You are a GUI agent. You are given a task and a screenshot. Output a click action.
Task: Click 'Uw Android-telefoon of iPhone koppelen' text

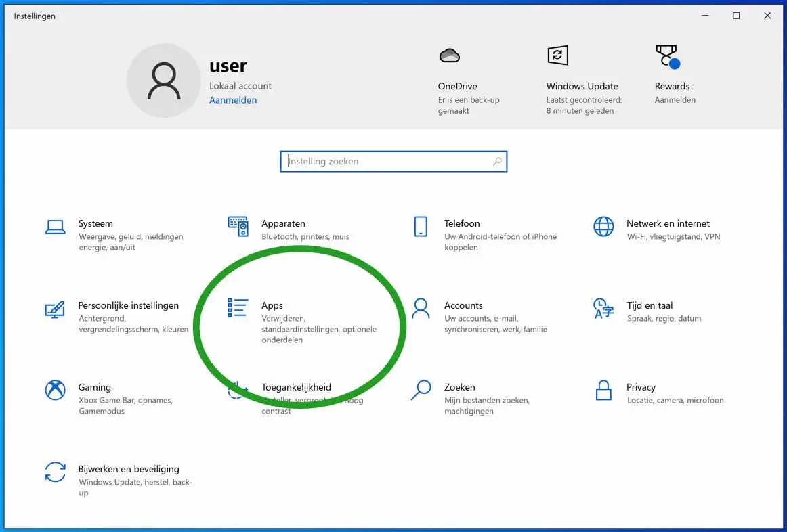(x=501, y=242)
